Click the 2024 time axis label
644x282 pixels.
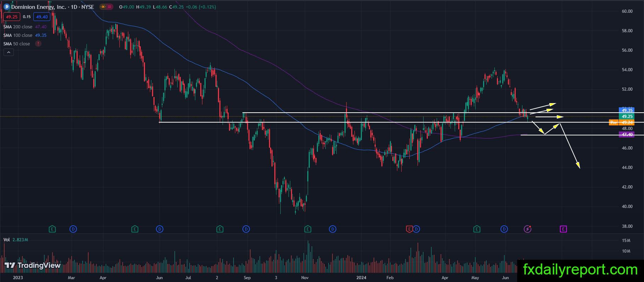361,278
